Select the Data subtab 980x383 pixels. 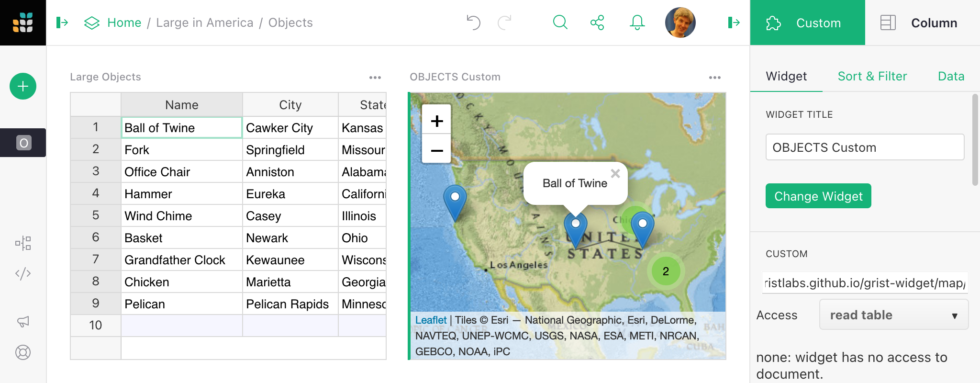coord(951,76)
